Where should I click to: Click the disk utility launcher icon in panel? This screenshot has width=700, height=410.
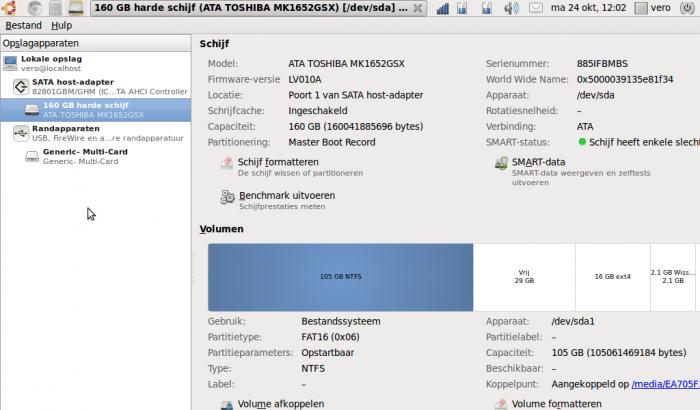pos(75,8)
